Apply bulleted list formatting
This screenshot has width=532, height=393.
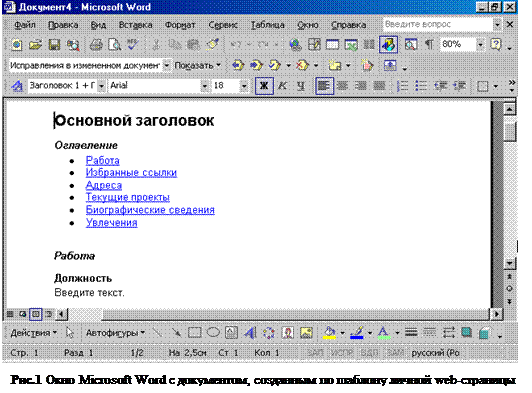point(421,86)
